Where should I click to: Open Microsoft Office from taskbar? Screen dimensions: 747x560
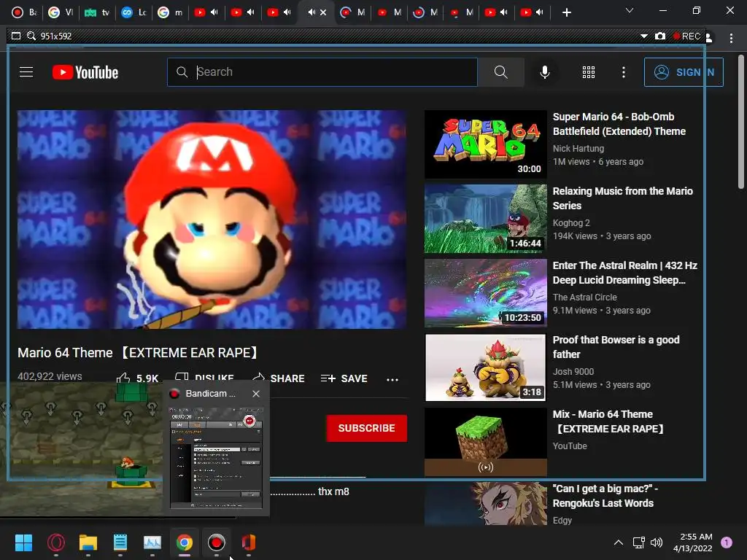pos(249,542)
